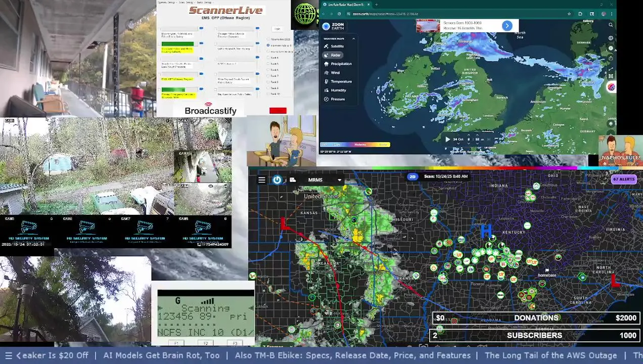Expand the MRMS product dropdown
Viewport: 643px width, 364px height.
[339, 180]
